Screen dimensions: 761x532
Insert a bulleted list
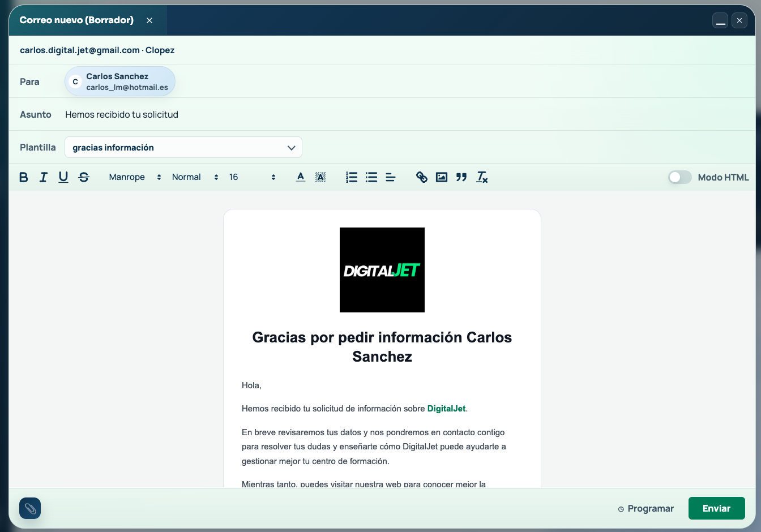coord(371,177)
